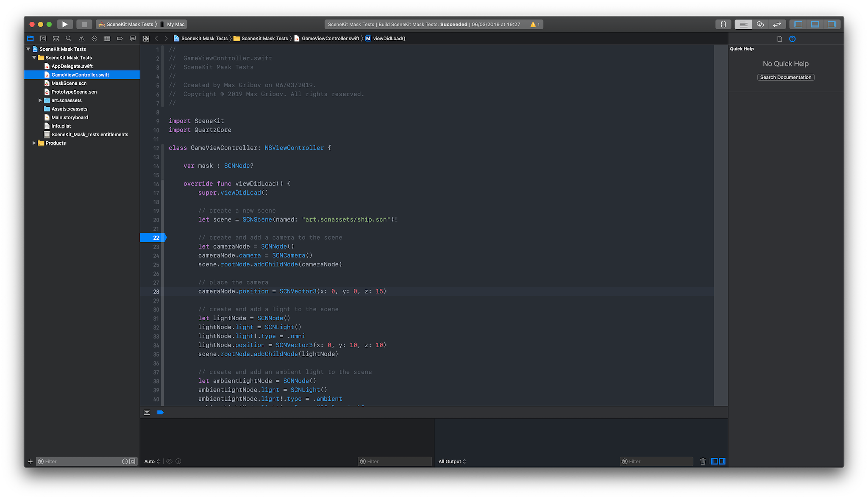Click the Run (play) button
The width and height of the screenshot is (868, 499).
click(65, 25)
